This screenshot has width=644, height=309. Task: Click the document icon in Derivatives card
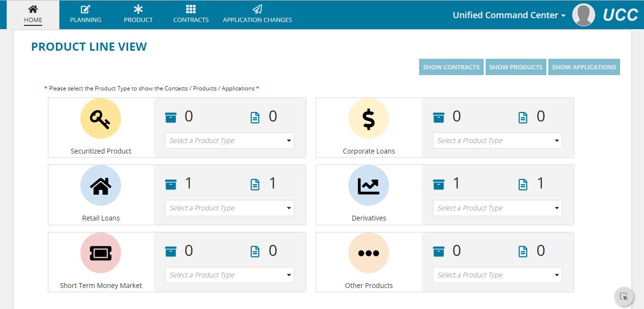[523, 184]
